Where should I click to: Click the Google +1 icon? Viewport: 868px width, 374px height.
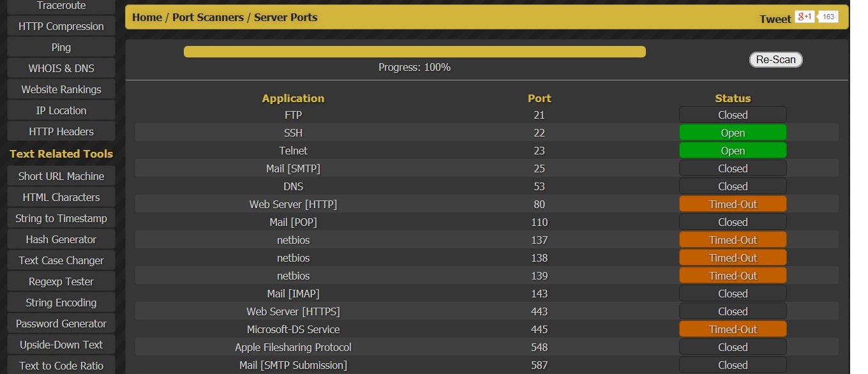(804, 17)
